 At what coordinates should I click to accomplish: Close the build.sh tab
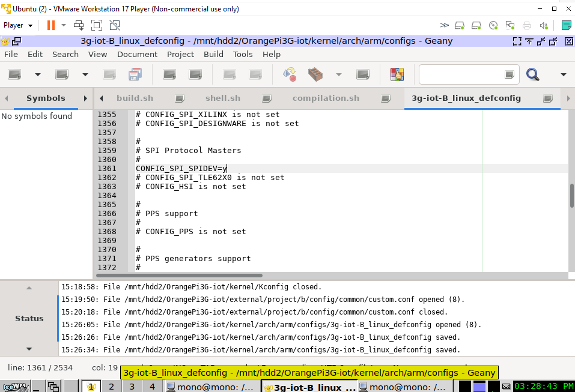click(x=179, y=98)
